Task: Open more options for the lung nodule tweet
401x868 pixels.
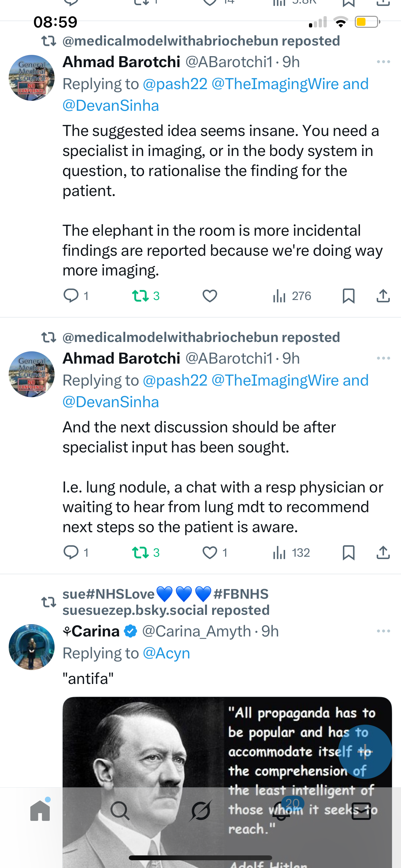Action: [x=384, y=358]
